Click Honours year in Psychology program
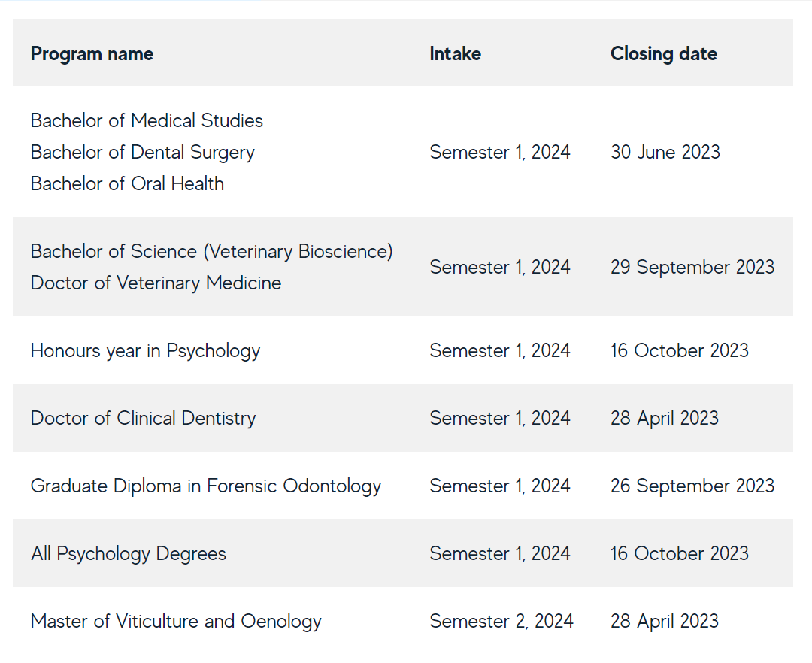The width and height of the screenshot is (812, 663). 145,350
